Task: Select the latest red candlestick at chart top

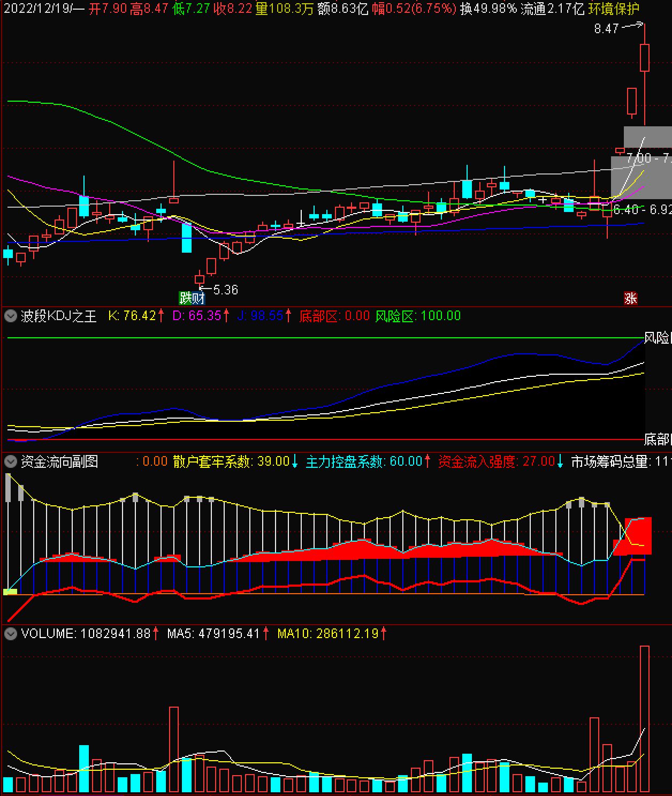Action: coord(644,58)
